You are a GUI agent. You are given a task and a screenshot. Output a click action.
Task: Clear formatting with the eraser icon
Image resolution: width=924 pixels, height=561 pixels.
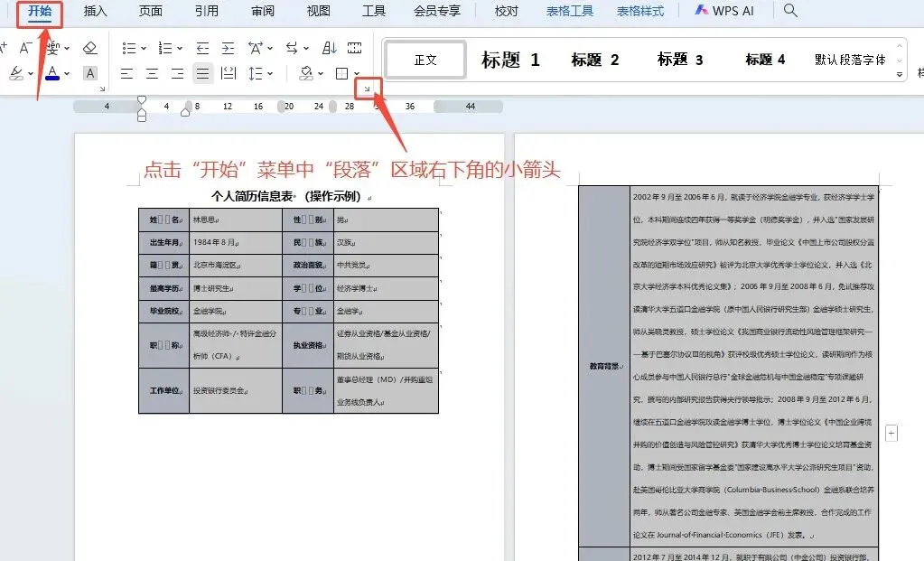90,48
